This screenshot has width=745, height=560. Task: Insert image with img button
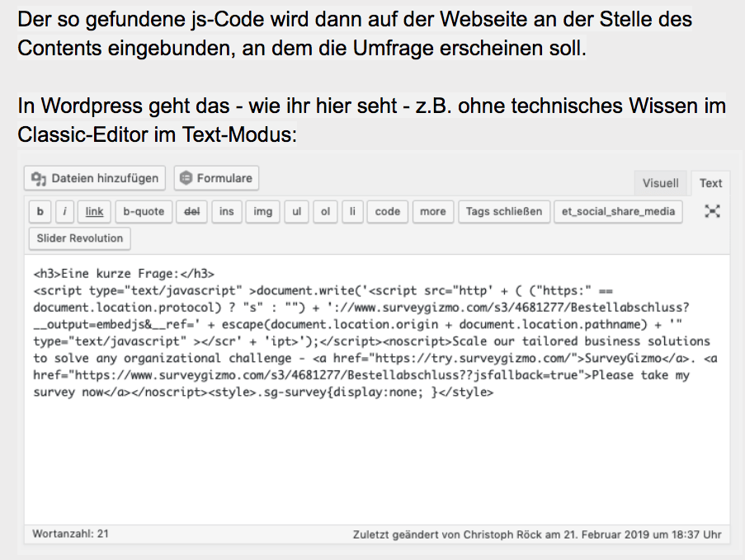click(x=262, y=211)
